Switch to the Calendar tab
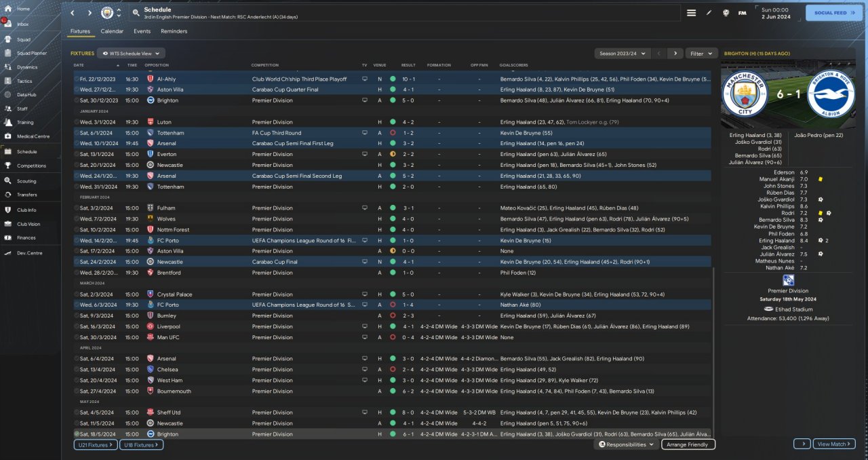The height and width of the screenshot is (460, 868). tap(112, 31)
